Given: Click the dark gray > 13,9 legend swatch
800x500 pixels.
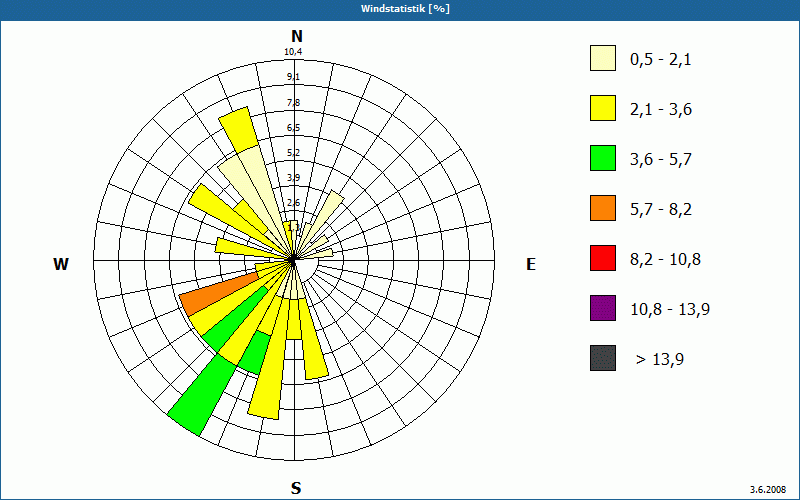Looking at the screenshot, I should pyautogui.click(x=603, y=358).
